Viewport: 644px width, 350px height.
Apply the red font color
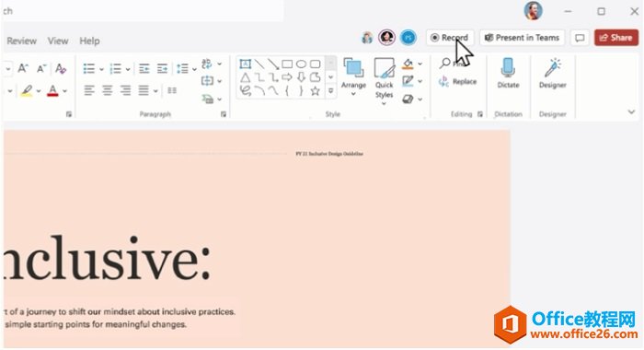coord(52,90)
